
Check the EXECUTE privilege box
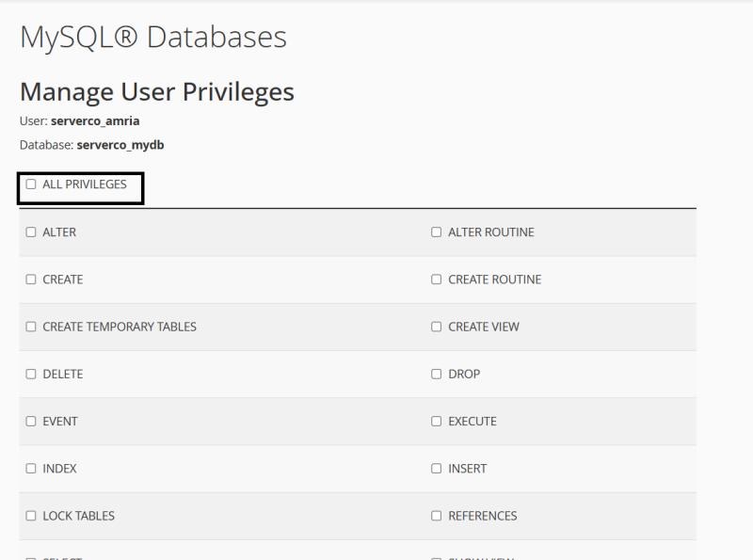click(x=436, y=422)
